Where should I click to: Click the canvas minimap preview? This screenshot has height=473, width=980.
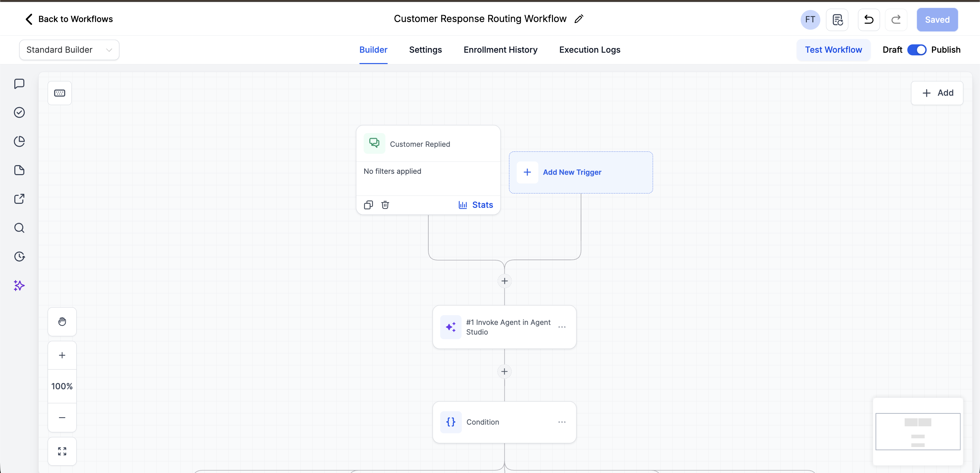pos(918,432)
